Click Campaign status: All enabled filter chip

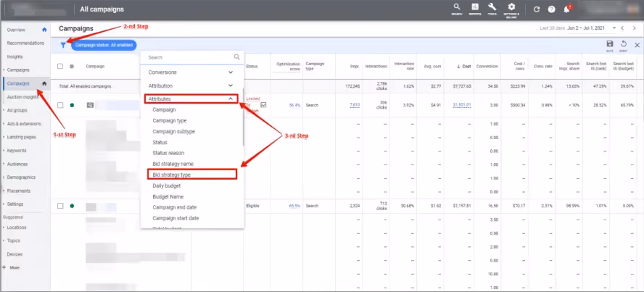pyautogui.click(x=104, y=45)
